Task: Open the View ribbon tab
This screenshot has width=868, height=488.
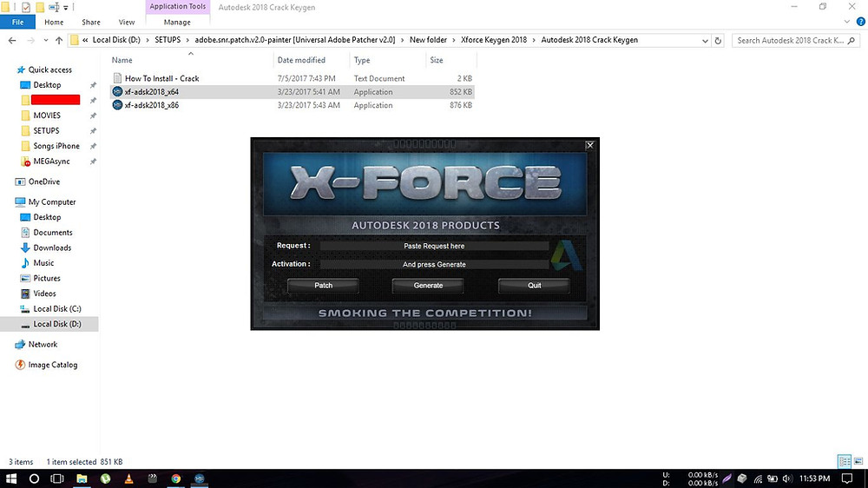Action: 126,23
